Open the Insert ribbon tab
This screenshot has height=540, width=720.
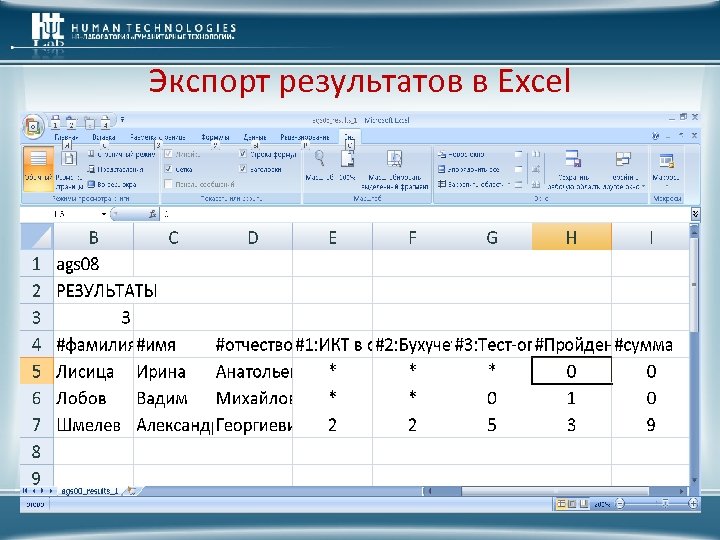click(103, 137)
